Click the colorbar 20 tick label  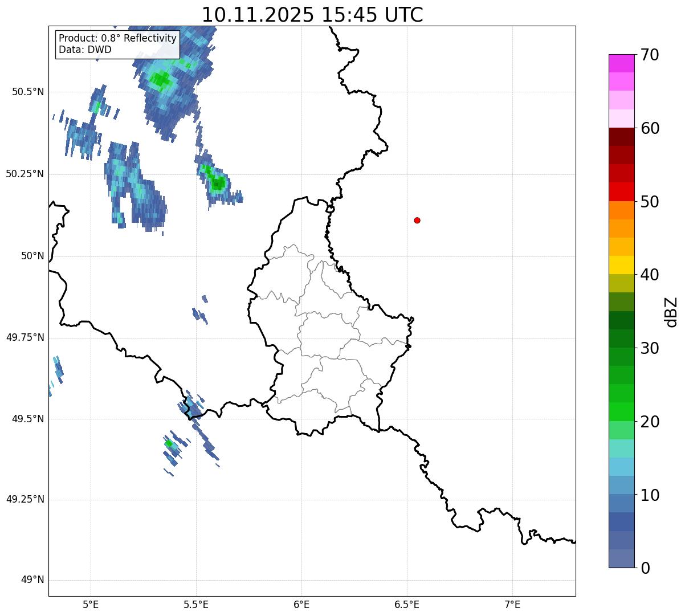(x=650, y=422)
